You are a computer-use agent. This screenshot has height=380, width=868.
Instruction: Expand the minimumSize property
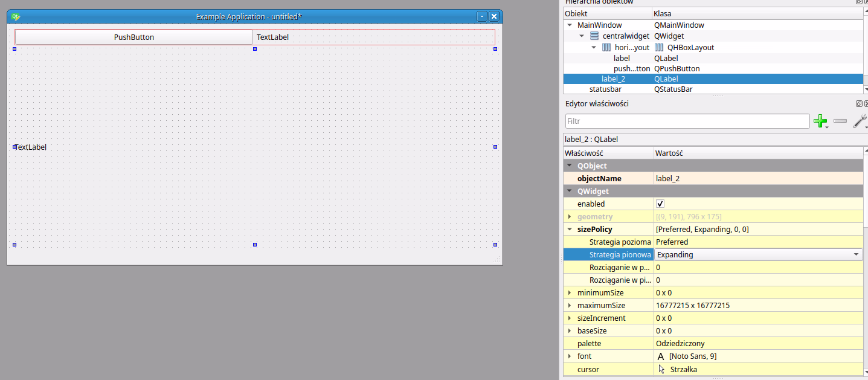tap(570, 293)
